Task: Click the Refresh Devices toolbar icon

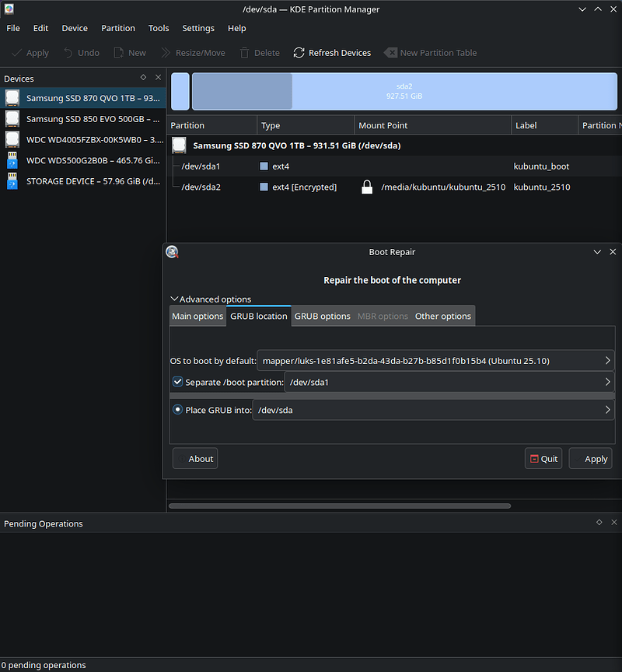Action: [x=299, y=53]
